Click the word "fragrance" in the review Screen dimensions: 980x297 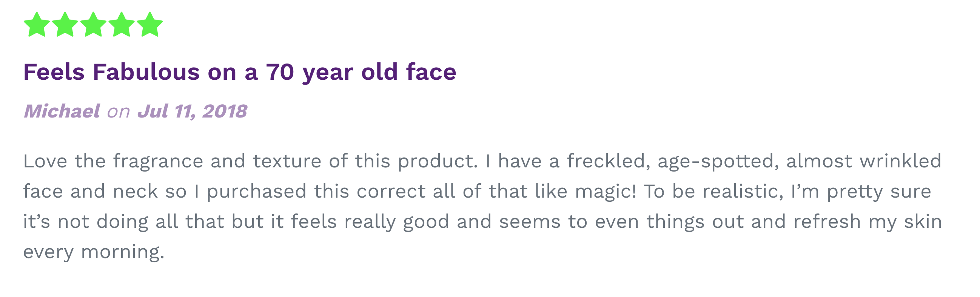pyautogui.click(x=158, y=161)
